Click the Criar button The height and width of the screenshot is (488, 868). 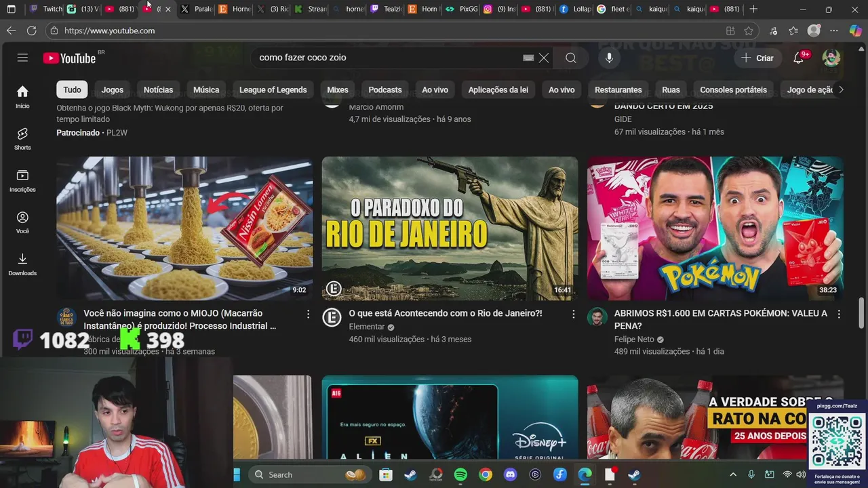tap(757, 58)
